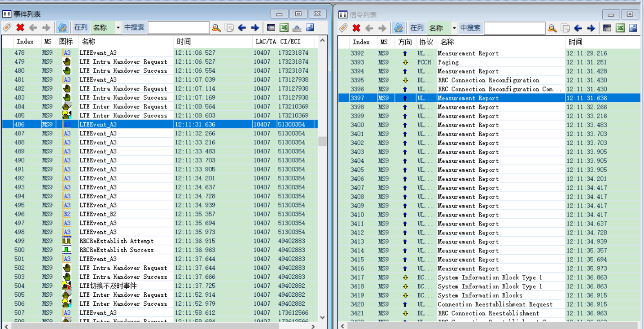Select signaling row 3395 RRC Connection Reconfiguration
Image resolution: width=644 pixels, height=329 pixels.
tap(489, 80)
